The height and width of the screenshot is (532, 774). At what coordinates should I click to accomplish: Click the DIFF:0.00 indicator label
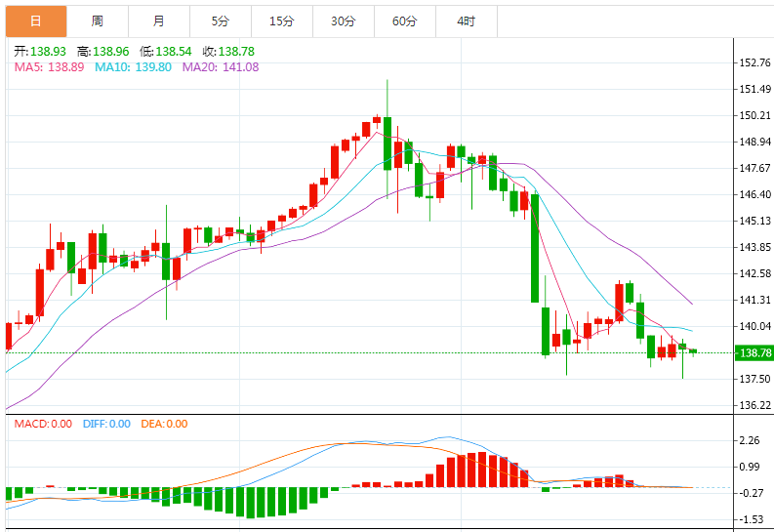[x=106, y=424]
